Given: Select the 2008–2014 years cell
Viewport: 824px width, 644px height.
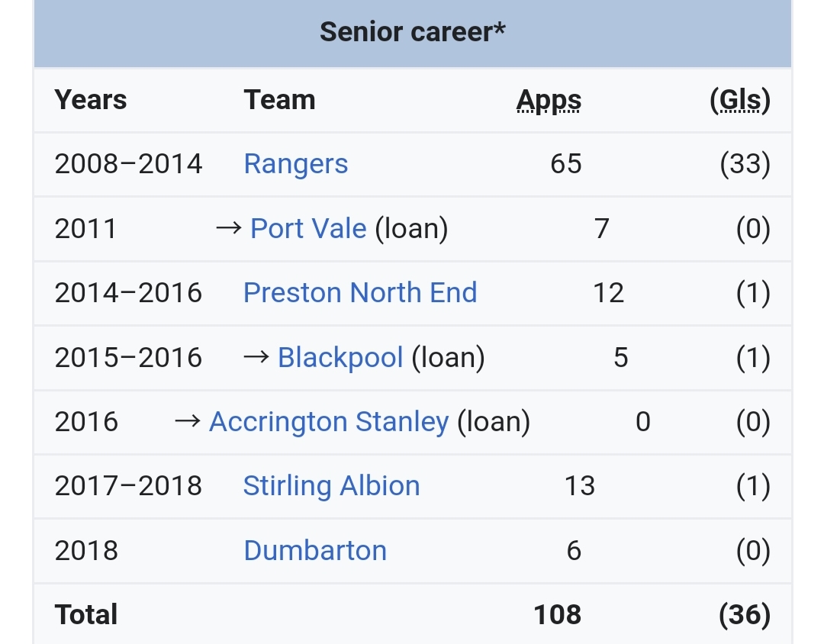Looking at the screenshot, I should point(128,164).
